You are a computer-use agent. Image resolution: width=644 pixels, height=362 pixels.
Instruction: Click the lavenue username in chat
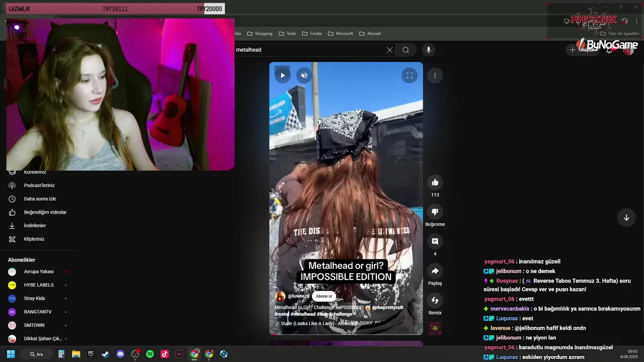500,328
